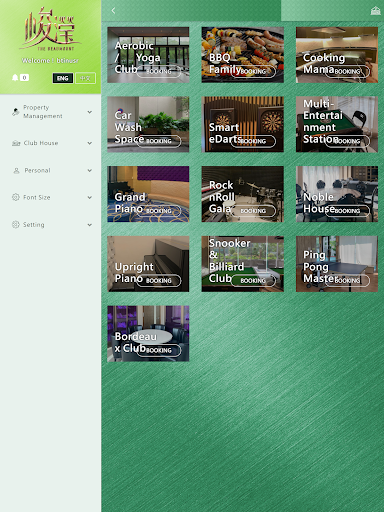Click the Property Management sidebar icon
This screenshot has height=512, width=384.
(16, 112)
